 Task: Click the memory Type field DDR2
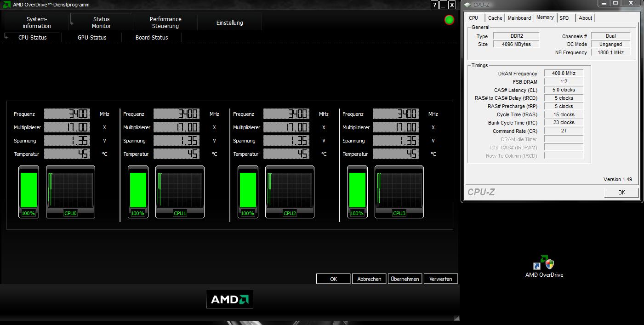tap(516, 36)
